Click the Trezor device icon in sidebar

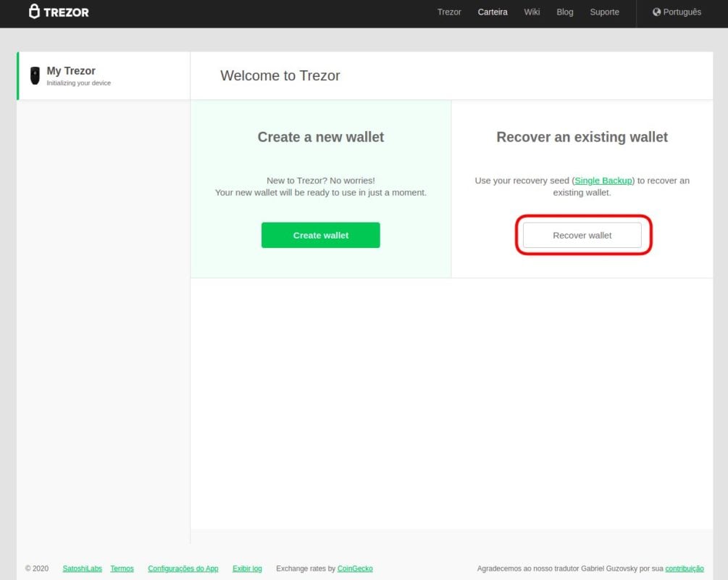35,75
